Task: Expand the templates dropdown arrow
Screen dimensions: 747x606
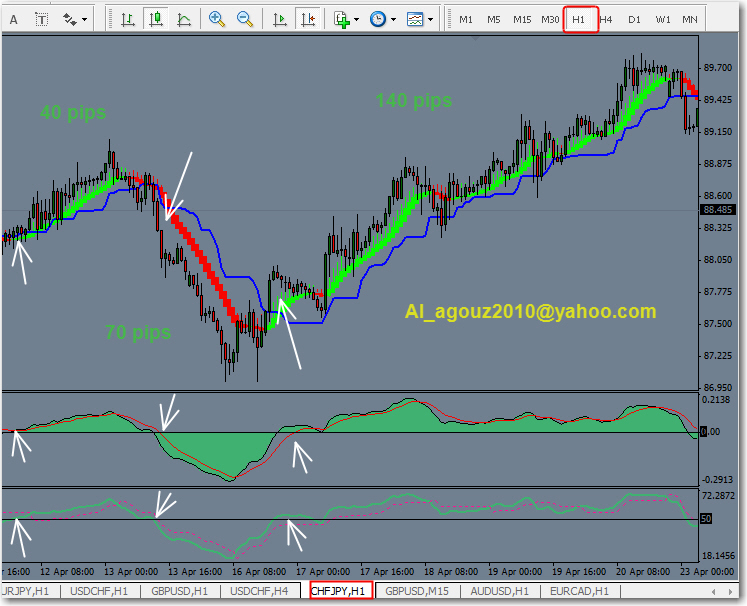Action: (x=430, y=20)
